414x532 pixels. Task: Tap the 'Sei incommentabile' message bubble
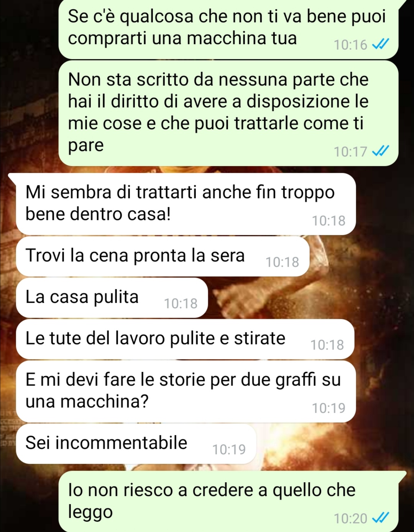click(x=136, y=443)
